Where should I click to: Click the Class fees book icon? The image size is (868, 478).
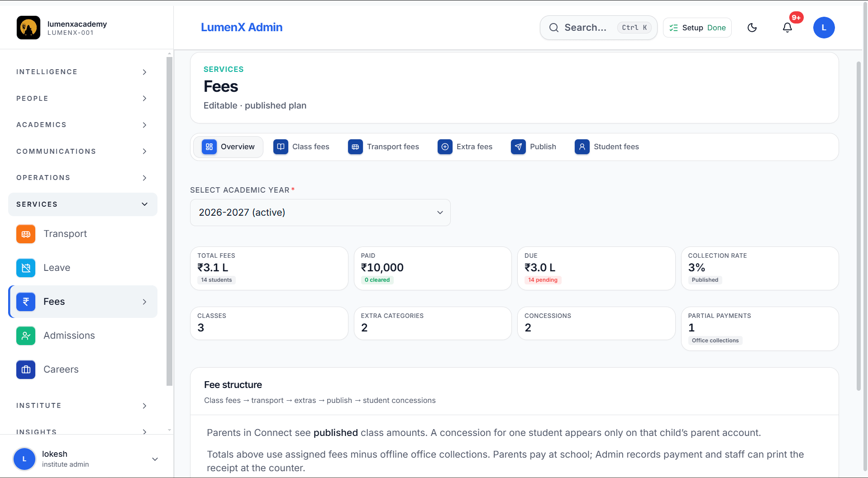281,147
